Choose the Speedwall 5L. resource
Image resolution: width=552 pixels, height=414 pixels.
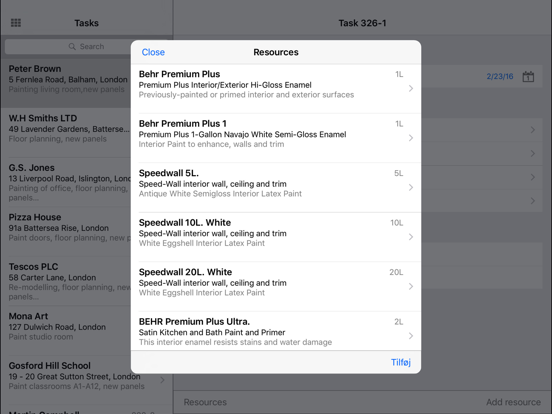click(276, 188)
